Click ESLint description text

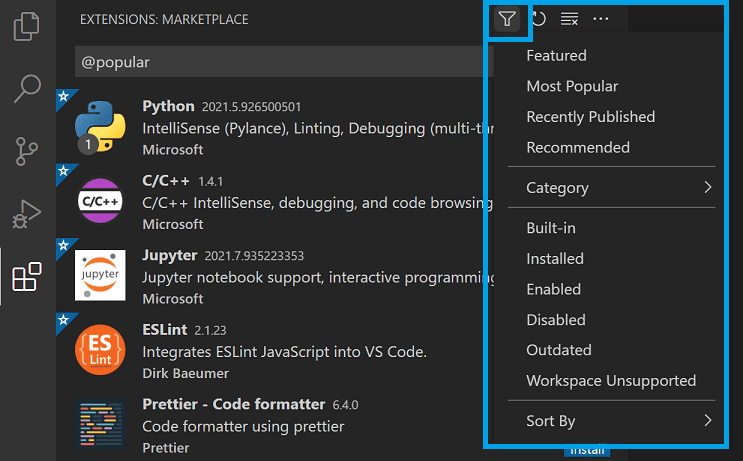click(x=284, y=352)
